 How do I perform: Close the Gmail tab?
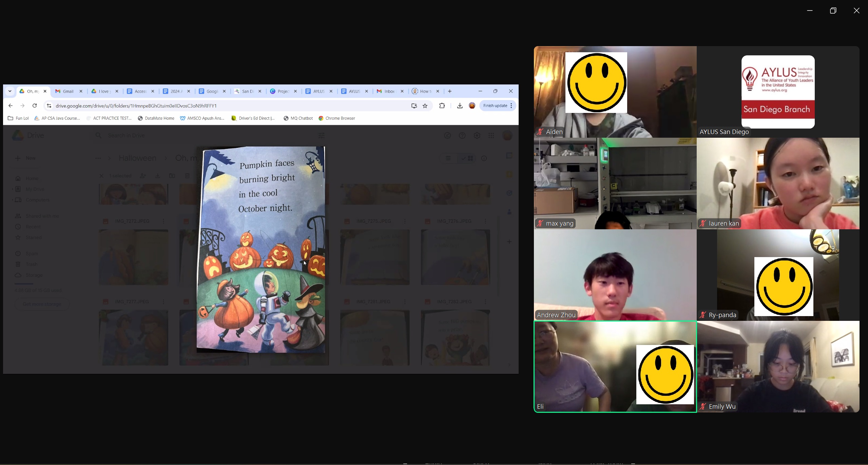[x=81, y=91]
